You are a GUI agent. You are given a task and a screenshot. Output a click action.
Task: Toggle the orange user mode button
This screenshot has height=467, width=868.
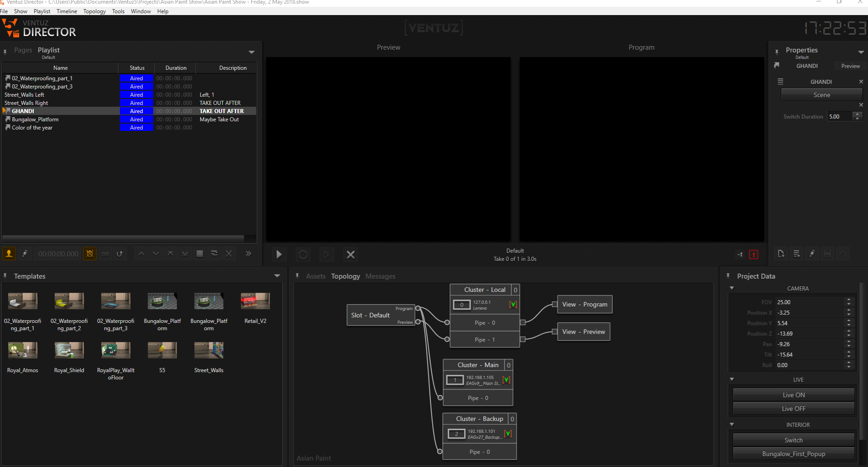[x=9, y=254]
